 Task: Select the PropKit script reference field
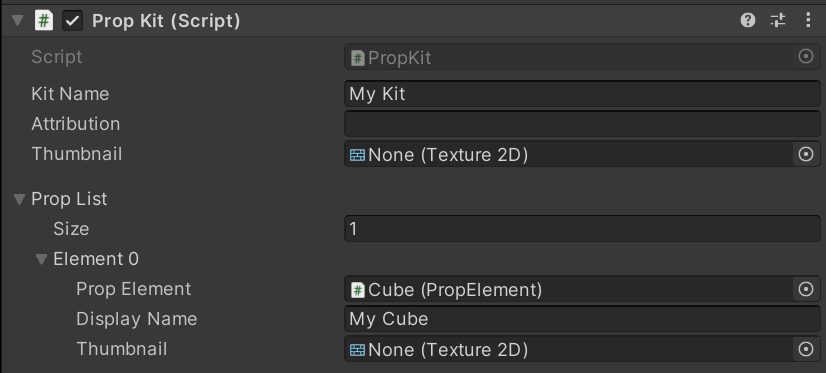pos(569,57)
